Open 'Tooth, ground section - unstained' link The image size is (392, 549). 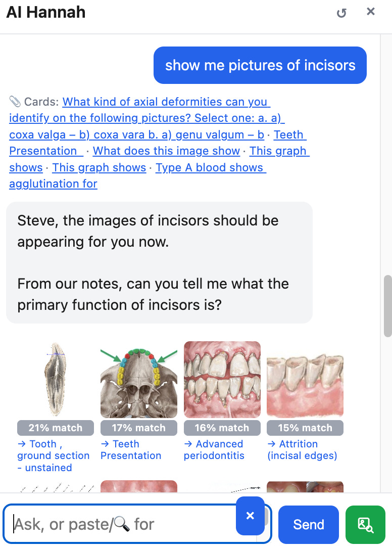[x=53, y=455]
